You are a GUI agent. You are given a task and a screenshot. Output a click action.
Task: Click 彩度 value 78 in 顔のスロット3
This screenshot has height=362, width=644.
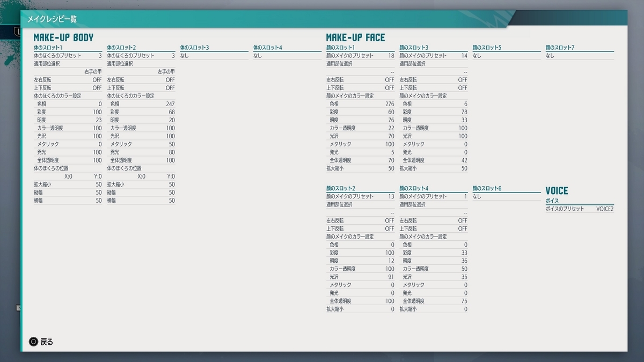tap(464, 112)
